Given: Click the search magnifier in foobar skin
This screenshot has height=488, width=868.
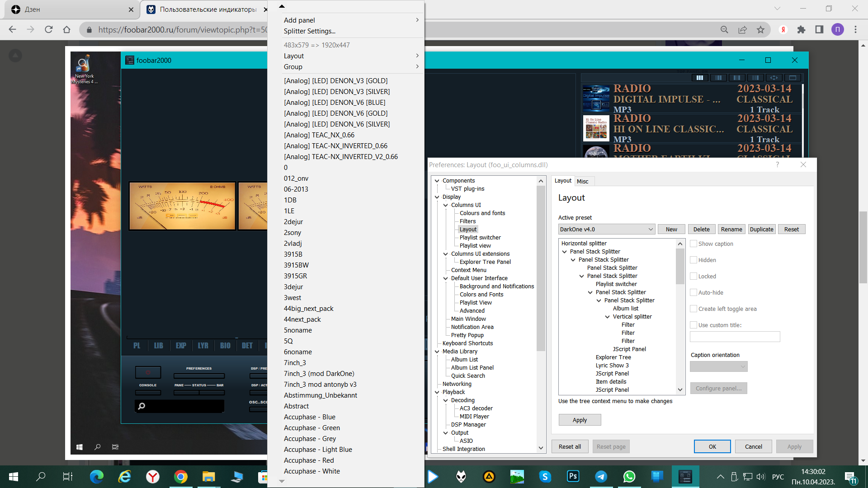Looking at the screenshot, I should click(x=142, y=406).
